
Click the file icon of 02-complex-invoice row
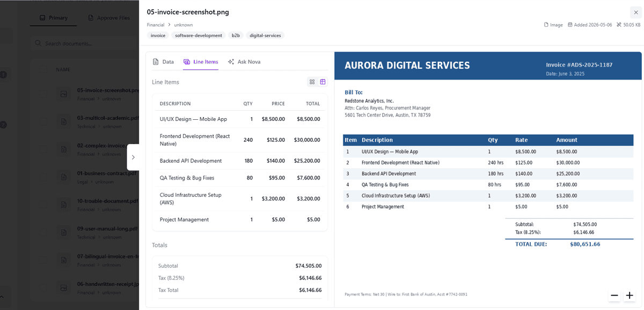click(x=63, y=149)
